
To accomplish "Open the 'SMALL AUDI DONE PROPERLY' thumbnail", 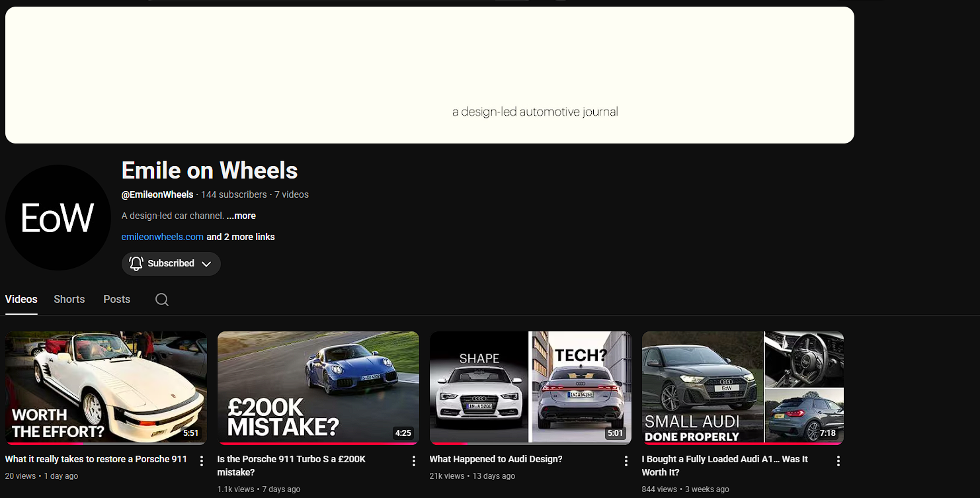I will [743, 388].
